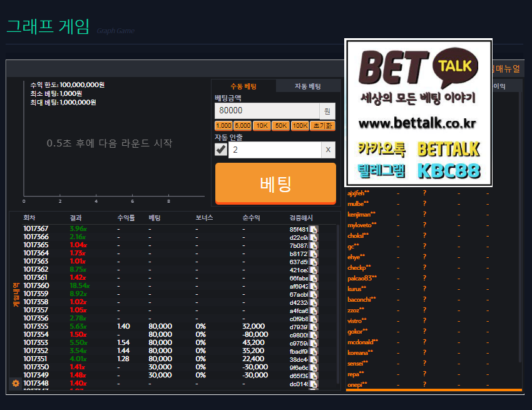Open the BETTALK advertisement banner
The height and width of the screenshot is (410, 532).
[418, 112]
